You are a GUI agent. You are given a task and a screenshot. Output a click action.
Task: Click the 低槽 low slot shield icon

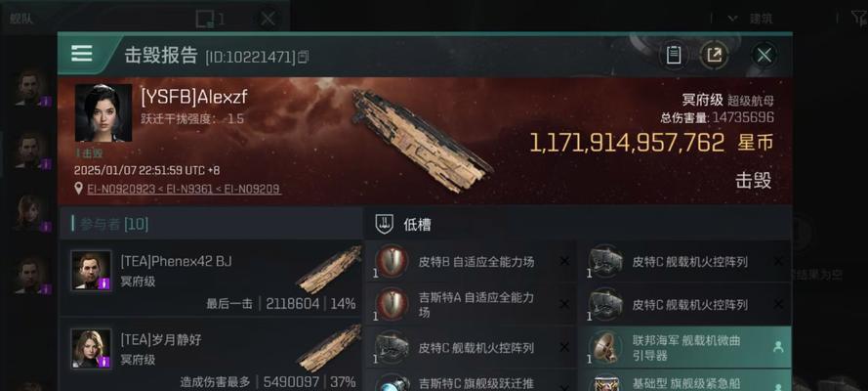pos(384,224)
